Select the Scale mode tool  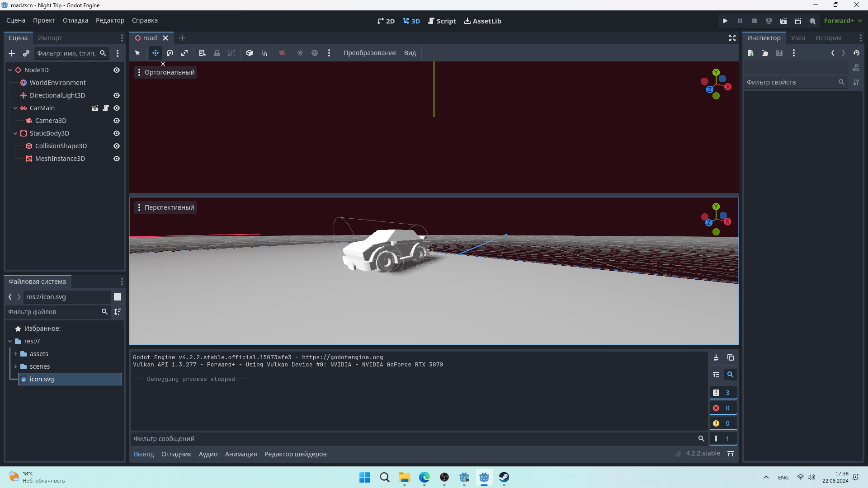pos(184,53)
